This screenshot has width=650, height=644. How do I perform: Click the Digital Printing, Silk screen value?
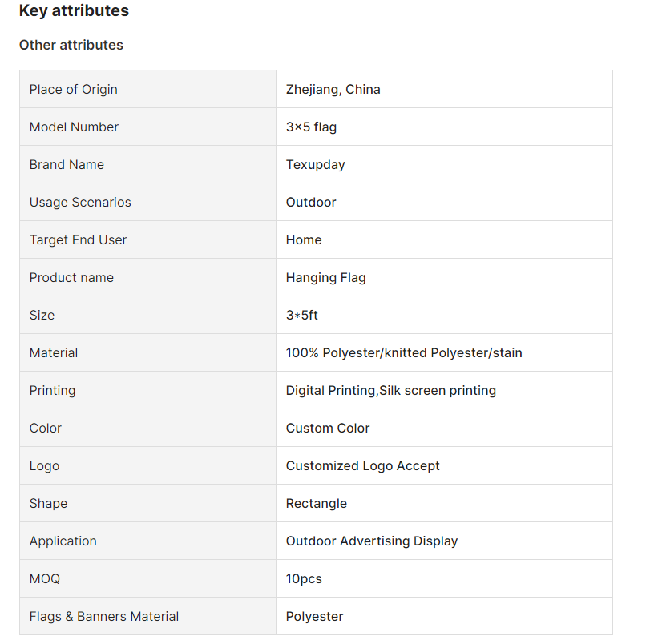(x=391, y=390)
